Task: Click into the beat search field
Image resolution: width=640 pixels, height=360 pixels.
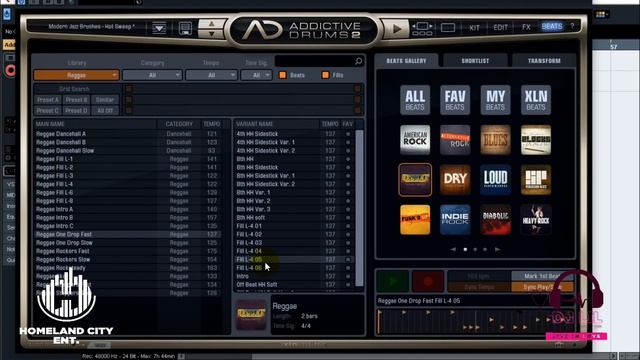Action: (314, 61)
